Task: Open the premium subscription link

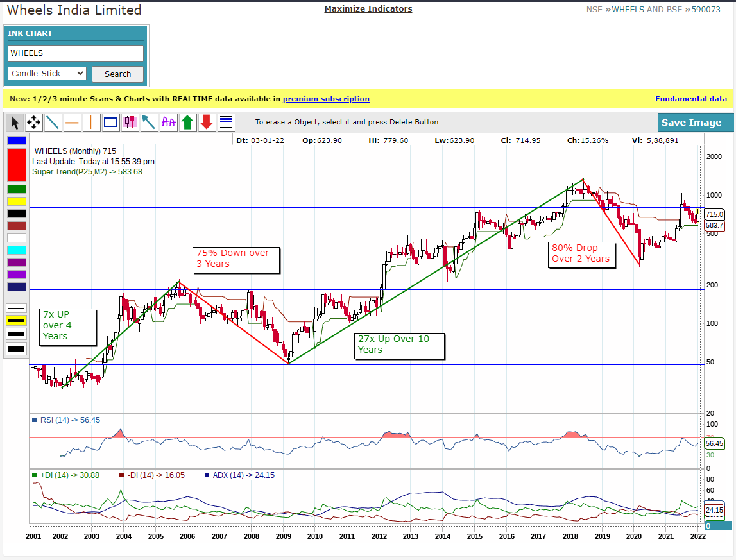Action: 326,99
